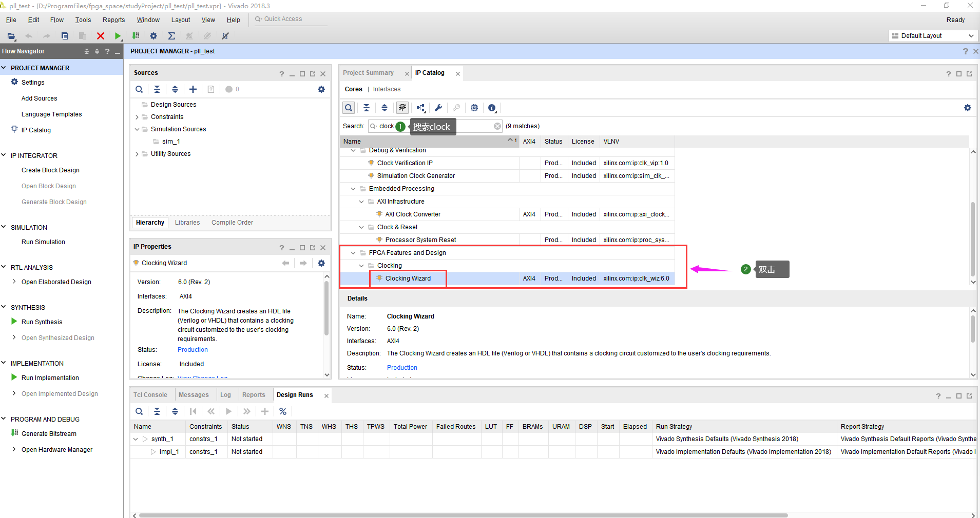Close the IP Catalog tab
The image size is (980, 518).
tap(458, 74)
